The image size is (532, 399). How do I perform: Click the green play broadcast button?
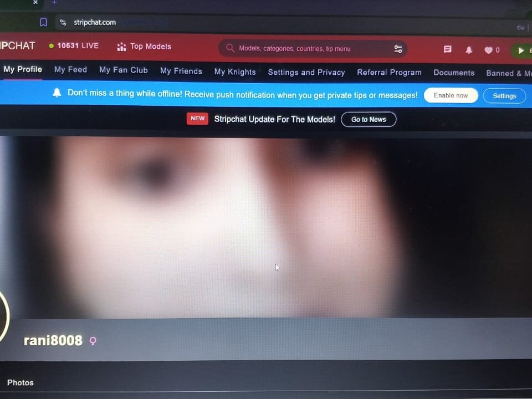tap(521, 51)
